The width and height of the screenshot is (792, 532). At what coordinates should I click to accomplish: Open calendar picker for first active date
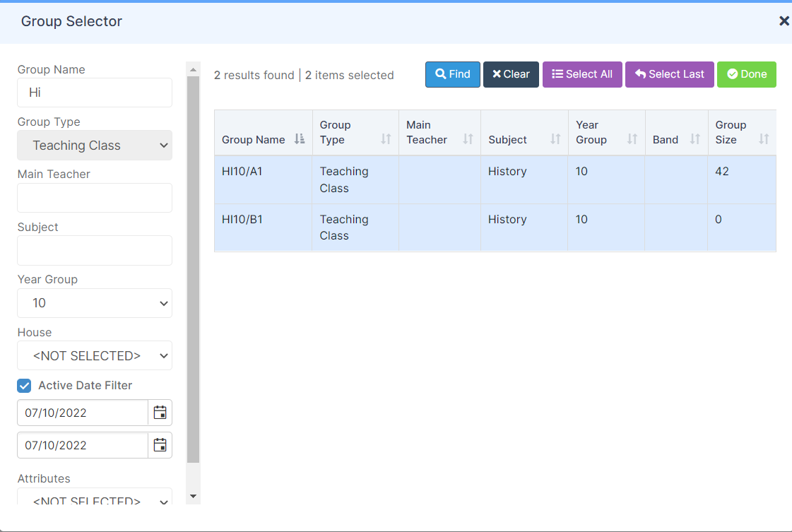pyautogui.click(x=160, y=413)
